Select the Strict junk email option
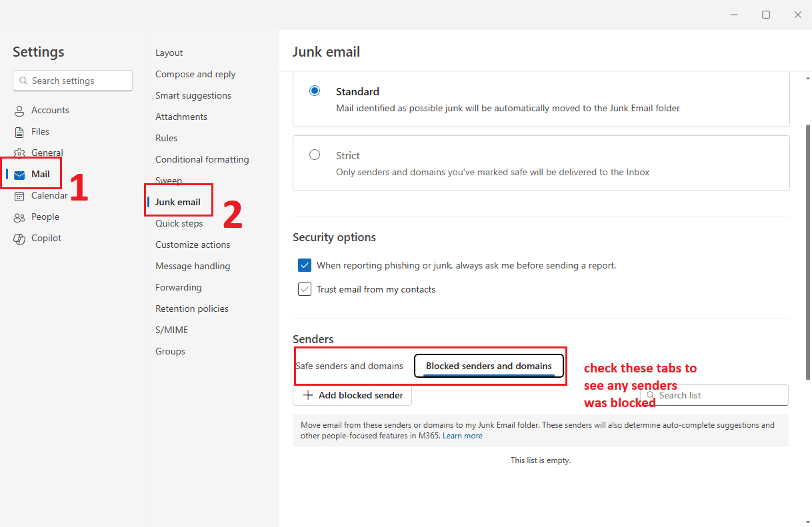This screenshot has width=812, height=527. pos(314,154)
